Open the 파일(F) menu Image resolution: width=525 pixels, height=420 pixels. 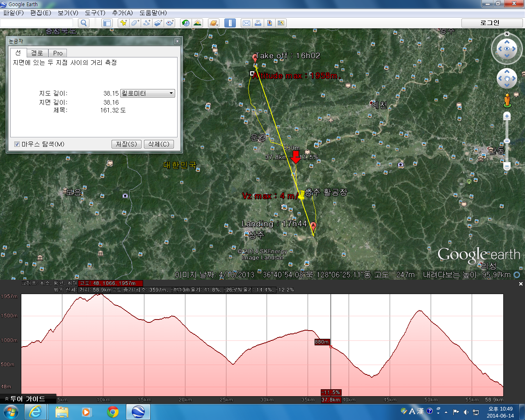pos(14,13)
